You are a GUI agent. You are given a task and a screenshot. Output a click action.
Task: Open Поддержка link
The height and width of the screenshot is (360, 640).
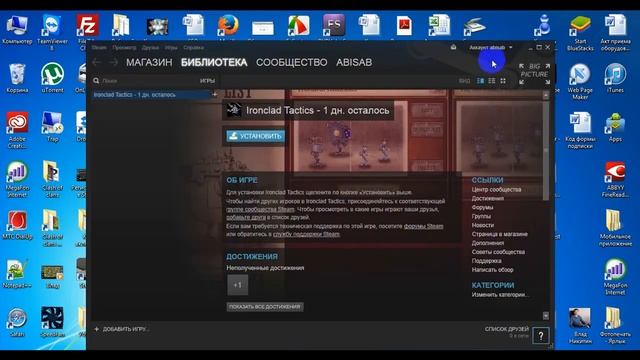[487, 261]
